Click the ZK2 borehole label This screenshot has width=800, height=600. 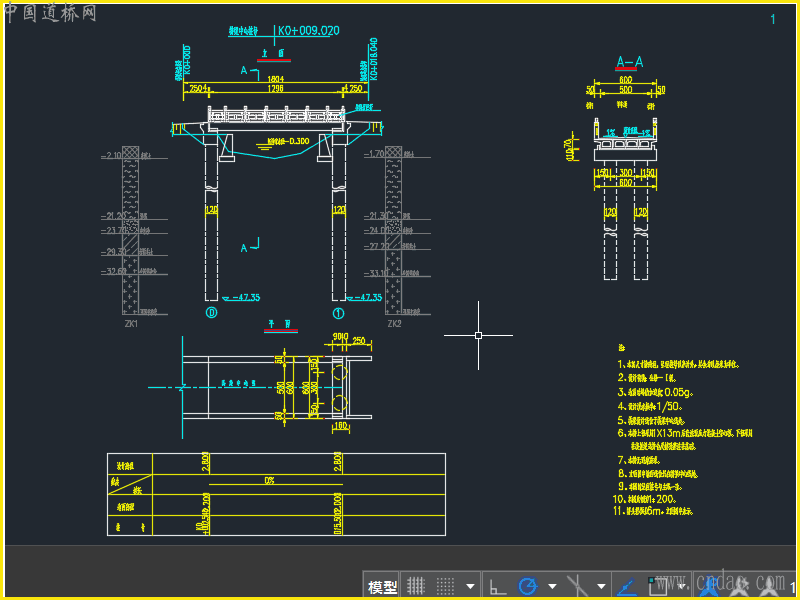click(x=394, y=323)
